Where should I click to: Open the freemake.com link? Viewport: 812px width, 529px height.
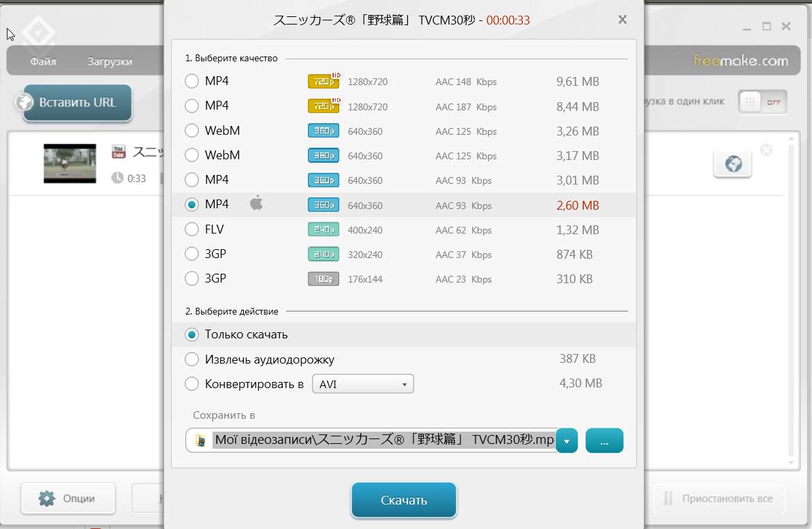740,61
